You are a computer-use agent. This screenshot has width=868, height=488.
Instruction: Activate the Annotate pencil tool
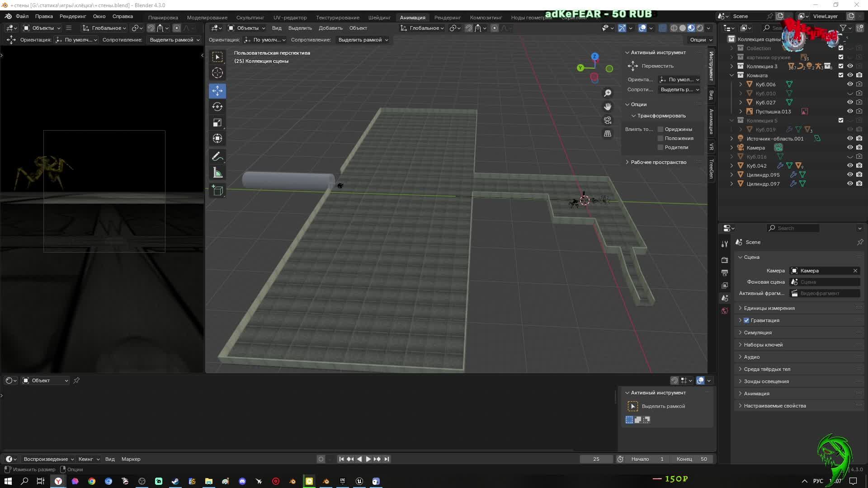click(x=217, y=157)
